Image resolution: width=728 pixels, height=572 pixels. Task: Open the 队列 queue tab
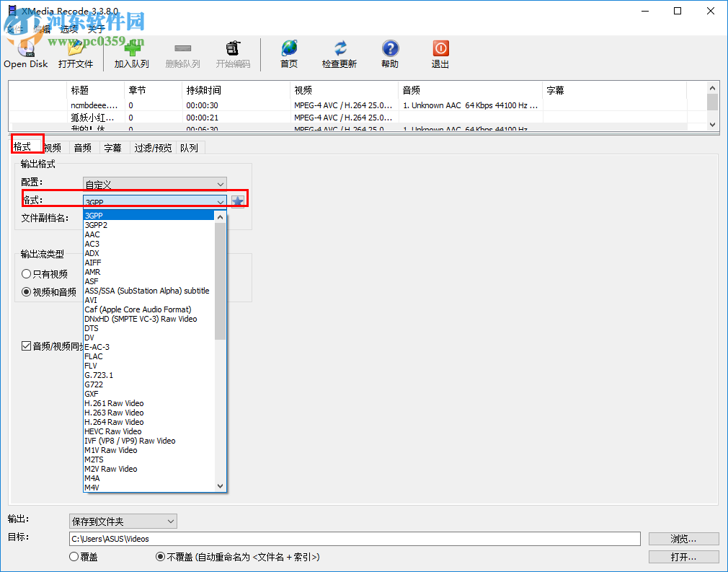[189, 147]
